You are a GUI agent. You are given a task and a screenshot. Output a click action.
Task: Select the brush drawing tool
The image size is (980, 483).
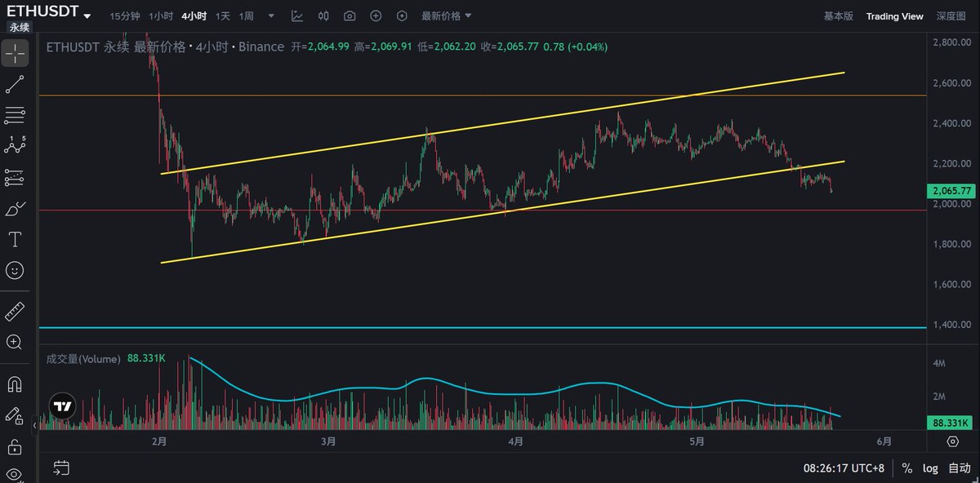(x=15, y=208)
